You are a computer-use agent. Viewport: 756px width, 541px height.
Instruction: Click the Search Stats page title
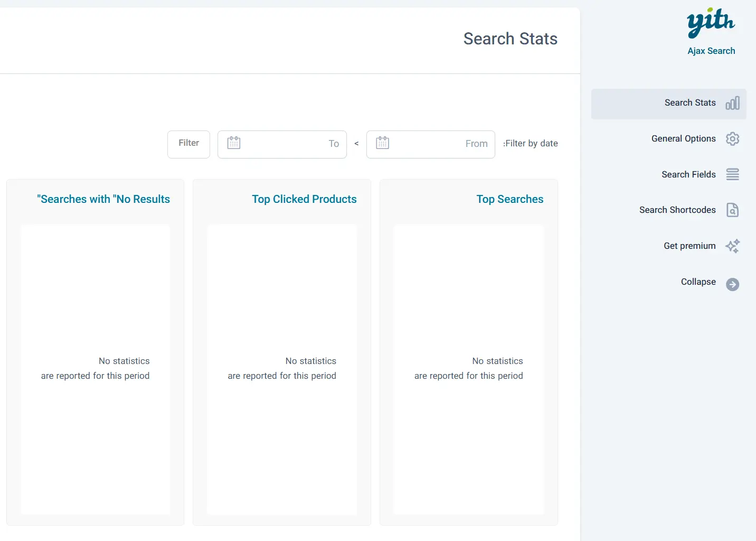pos(511,39)
